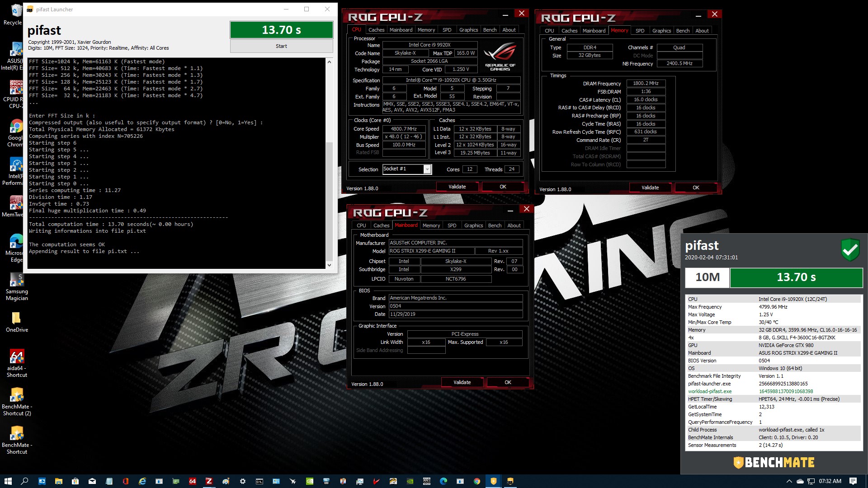868x488 pixels.
Task: Open Caches tab in CPU-Z CPU window
Action: pos(376,30)
